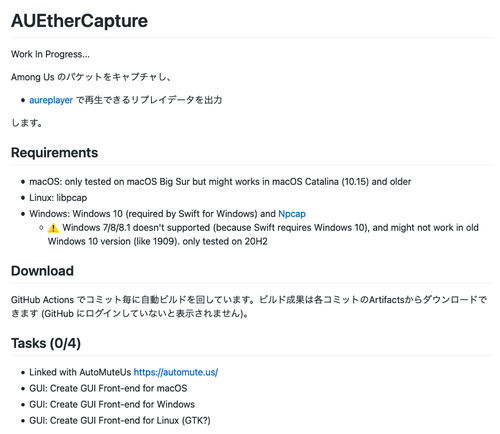Click the GitHub Actions download paragraph
Image resolution: width=500 pixels, height=434 pixels.
[x=249, y=307]
